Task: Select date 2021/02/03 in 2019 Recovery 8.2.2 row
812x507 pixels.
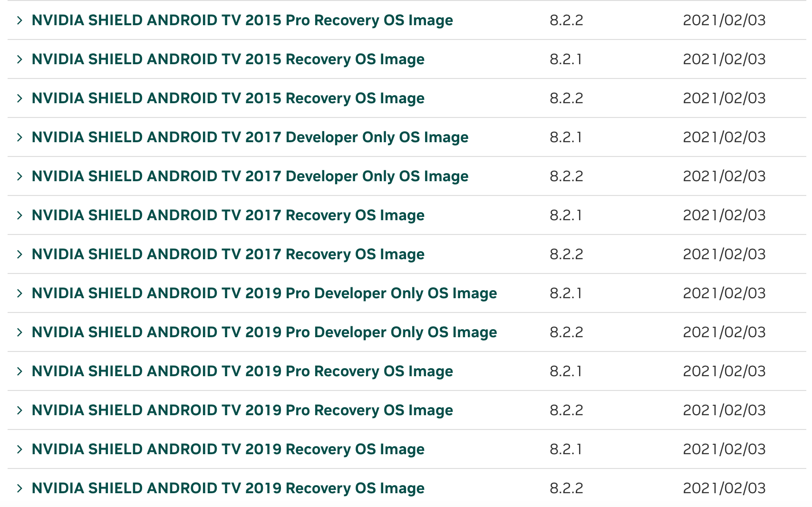Action: [x=725, y=488]
